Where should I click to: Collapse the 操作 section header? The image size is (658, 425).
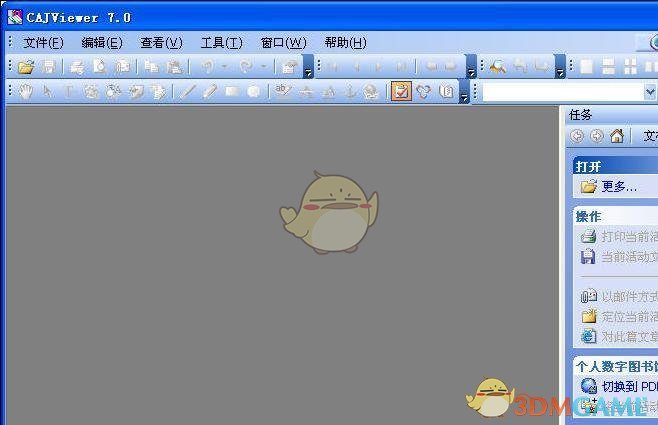[615, 216]
